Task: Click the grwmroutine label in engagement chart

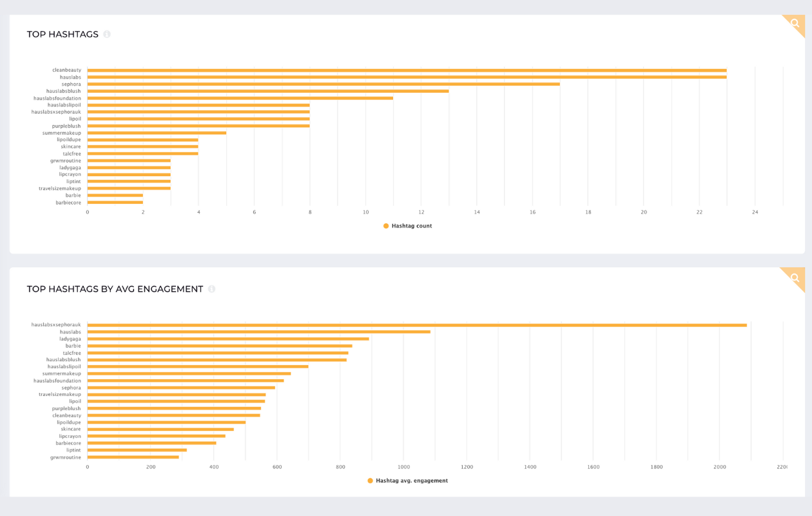Action: (x=66, y=457)
